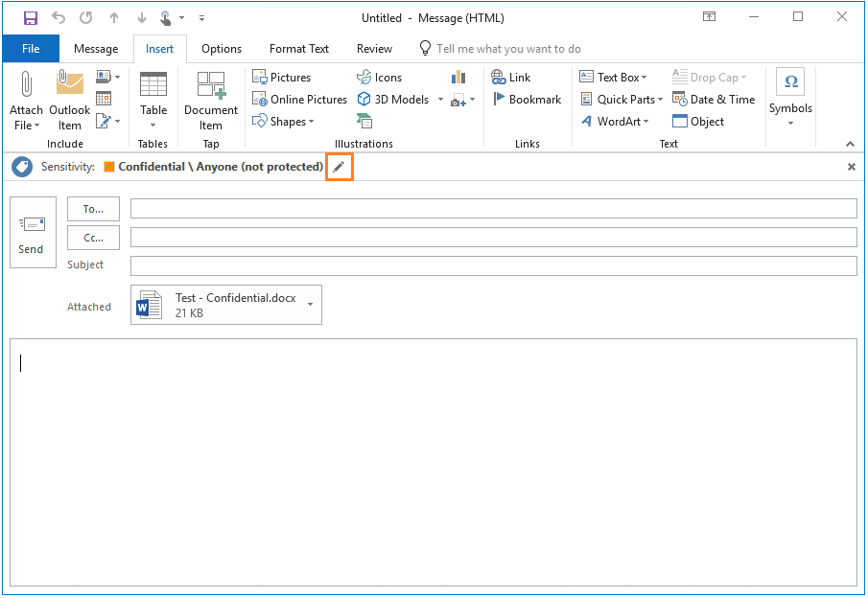868x598 pixels.
Task: Open the Attach File menu
Action: (26, 101)
